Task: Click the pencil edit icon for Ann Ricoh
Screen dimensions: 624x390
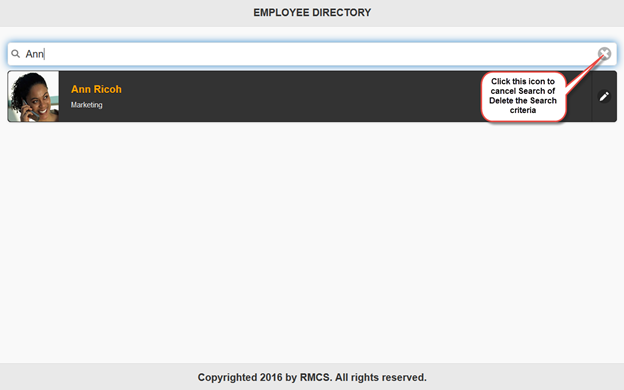Action: (604, 96)
